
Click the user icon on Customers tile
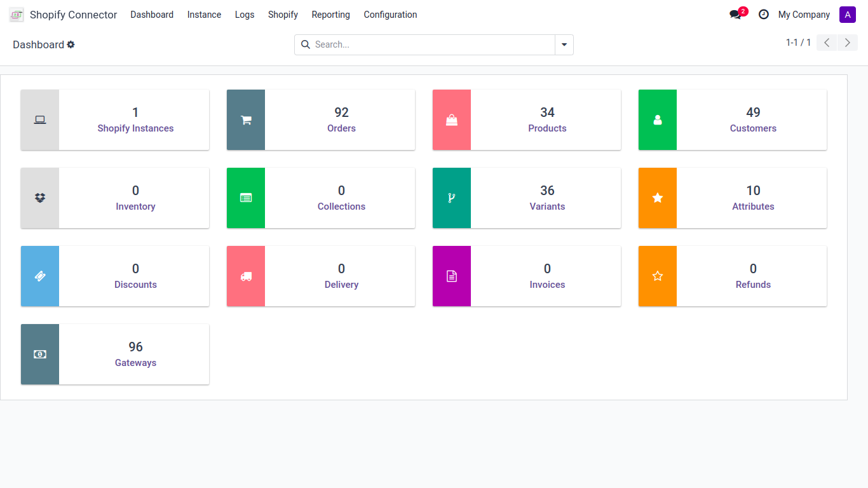coord(658,120)
